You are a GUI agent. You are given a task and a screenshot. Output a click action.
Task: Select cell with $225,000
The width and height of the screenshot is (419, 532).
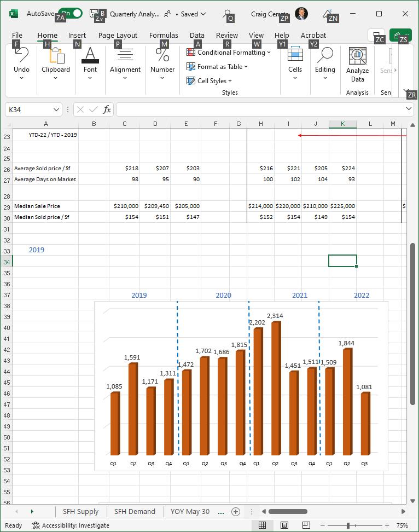click(342, 206)
